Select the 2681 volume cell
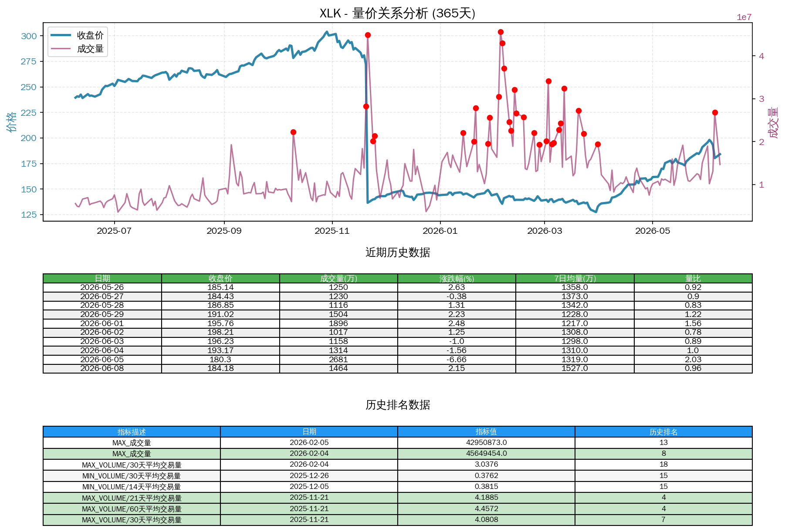Screen dimensions: 785x532 [x=338, y=360]
